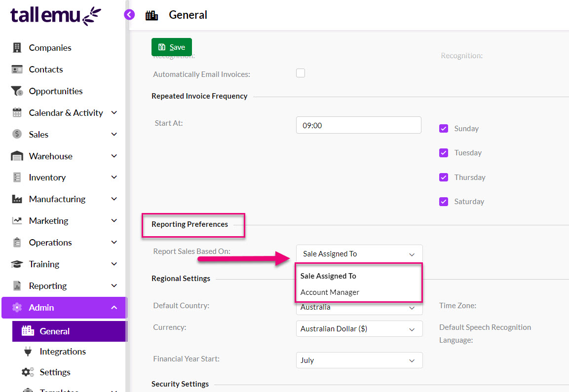Collapse the sidebar with the purple arrow
The width and height of the screenshot is (569, 392).
coord(129,15)
